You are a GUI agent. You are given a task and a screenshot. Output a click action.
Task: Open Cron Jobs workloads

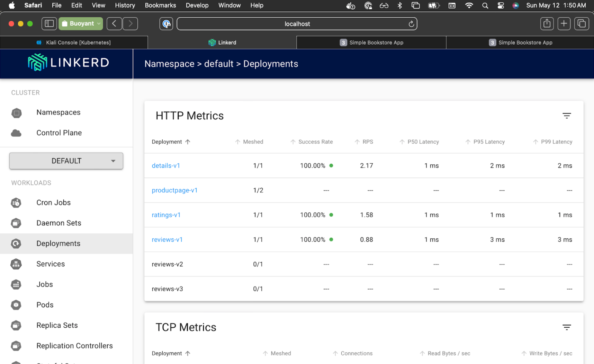[x=53, y=203]
